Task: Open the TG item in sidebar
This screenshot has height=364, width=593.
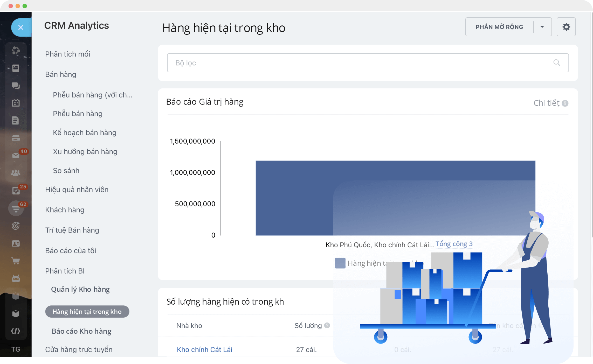Action: [x=16, y=349]
